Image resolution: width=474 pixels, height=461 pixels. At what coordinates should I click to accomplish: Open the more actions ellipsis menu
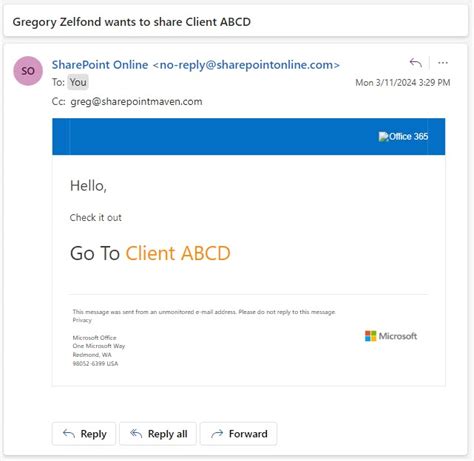tap(443, 63)
